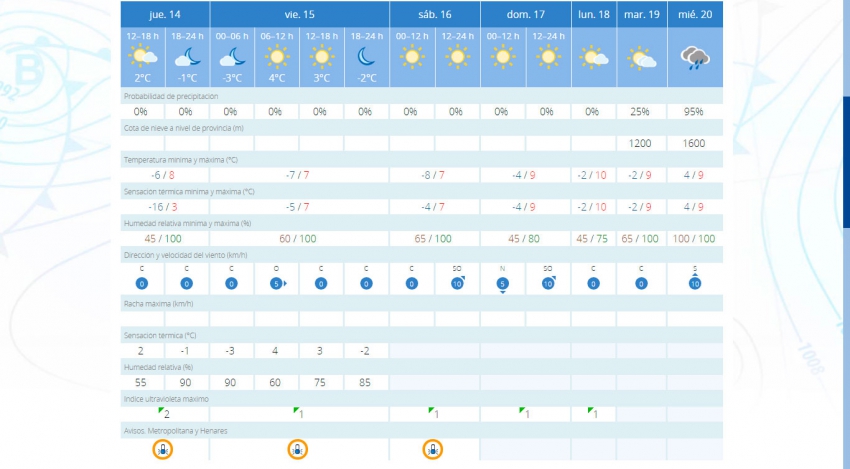850x469 pixels.
Task: Click the sáb. 16 12–24 h sun icon
Action: pyautogui.click(x=458, y=56)
